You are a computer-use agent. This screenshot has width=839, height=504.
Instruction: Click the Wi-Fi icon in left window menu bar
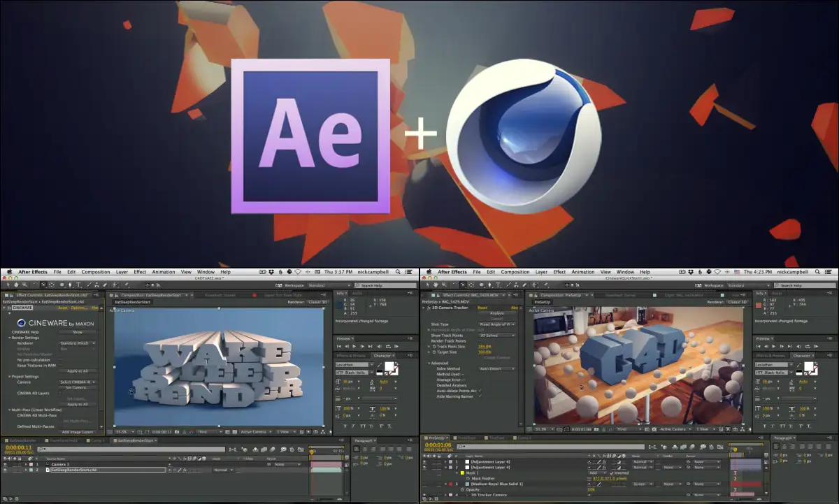(x=297, y=272)
